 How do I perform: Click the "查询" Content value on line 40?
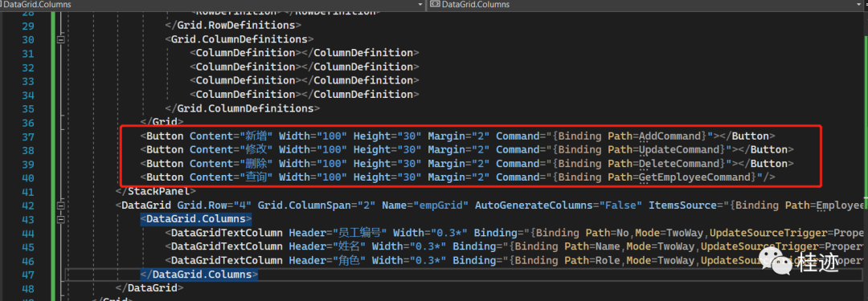tap(256, 177)
